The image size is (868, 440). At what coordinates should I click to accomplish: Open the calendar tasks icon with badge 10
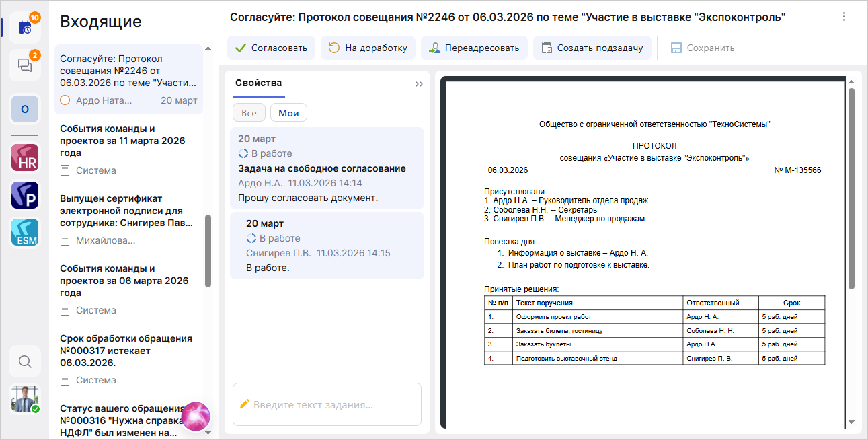pyautogui.click(x=25, y=28)
